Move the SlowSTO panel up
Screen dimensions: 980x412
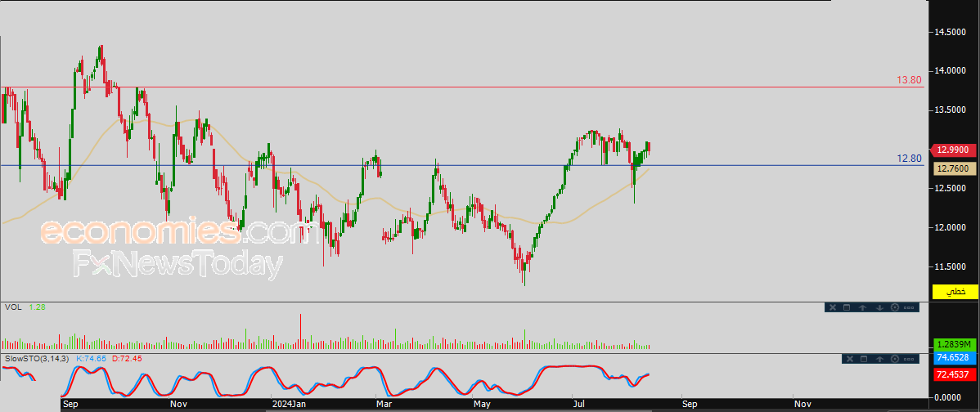pos(879,359)
